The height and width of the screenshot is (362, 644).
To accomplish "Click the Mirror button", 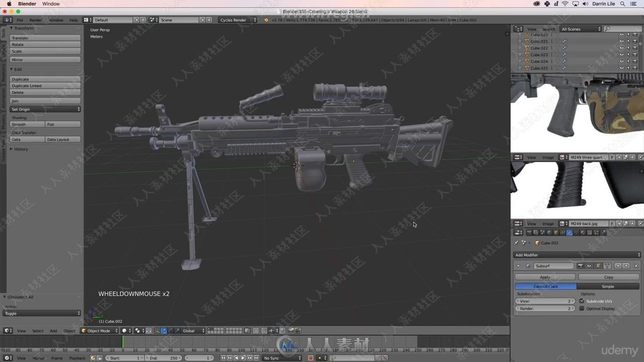I will pyautogui.click(x=45, y=60).
